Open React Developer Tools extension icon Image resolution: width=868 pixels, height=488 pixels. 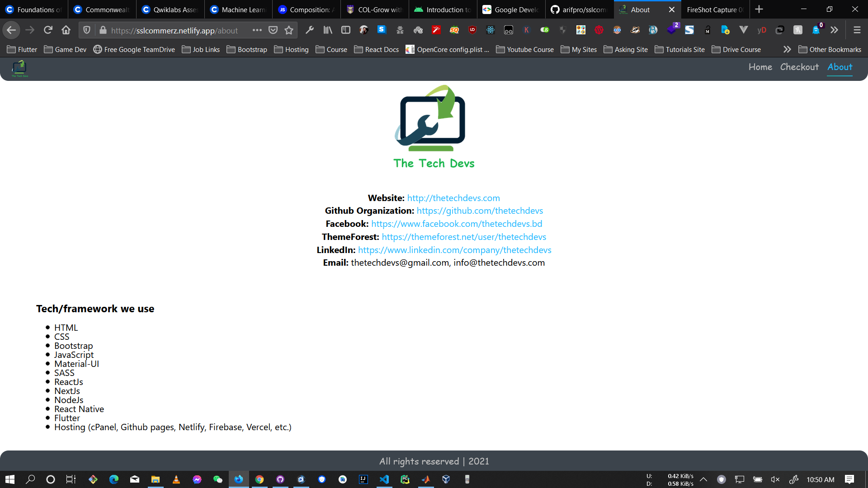tap(491, 30)
